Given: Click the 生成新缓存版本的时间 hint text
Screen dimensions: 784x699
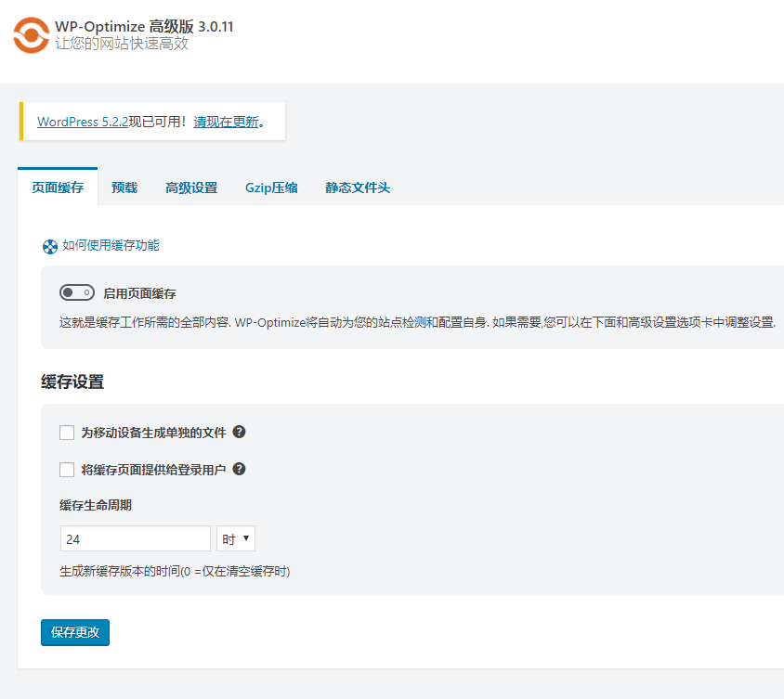Looking at the screenshot, I should click(x=175, y=571).
